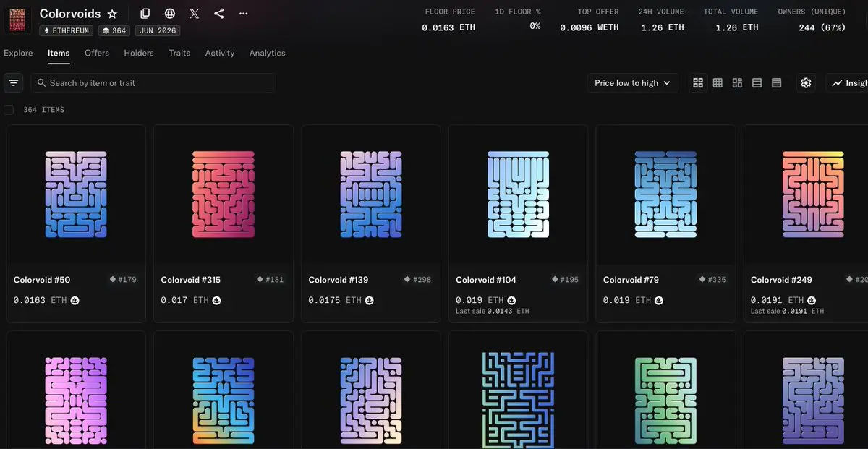Click rarity rank #181 on Colorvoid #315
The image size is (868, 449).
(x=271, y=280)
